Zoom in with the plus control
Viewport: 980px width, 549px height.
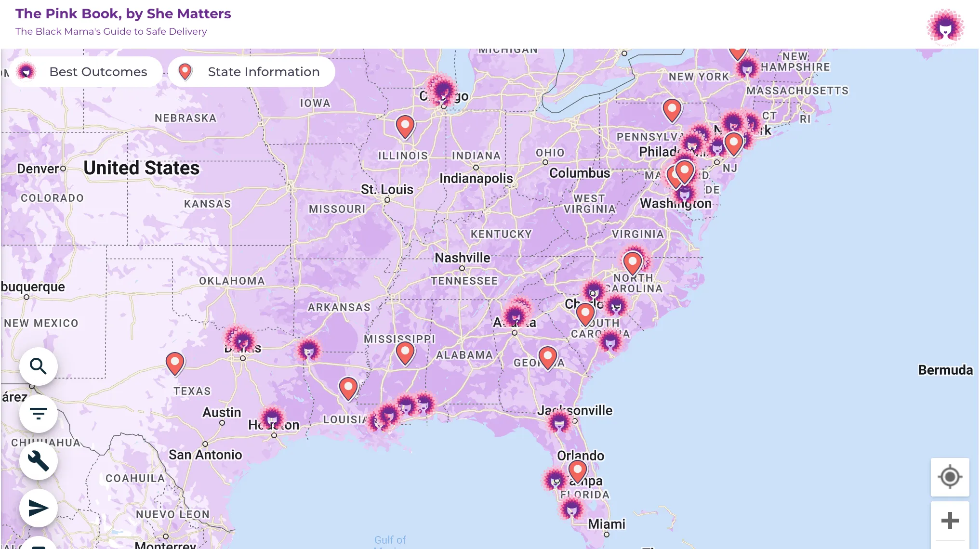950,520
